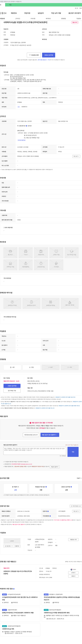The width and height of the screenshot is (82, 644).
Task: Click info icon beside 빅데이터 추천 정보
Action: (14, 589)
